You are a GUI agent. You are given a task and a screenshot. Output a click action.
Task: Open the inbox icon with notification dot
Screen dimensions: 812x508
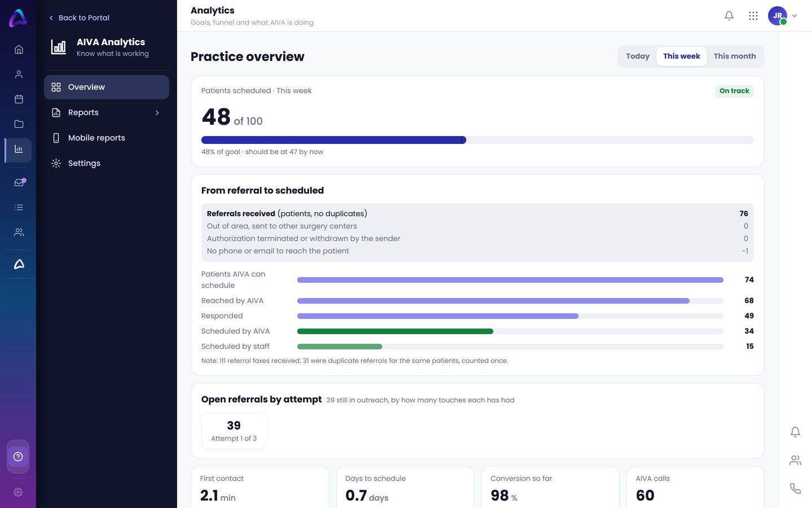pyautogui.click(x=19, y=182)
